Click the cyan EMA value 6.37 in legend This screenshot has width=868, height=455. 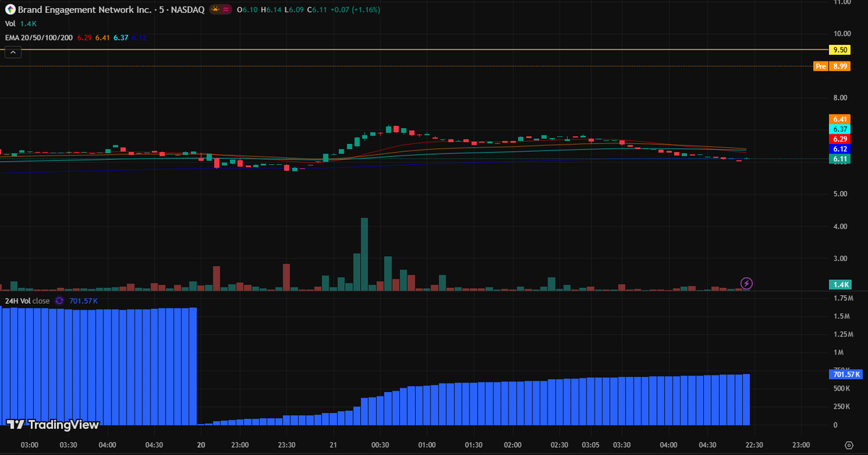click(x=121, y=38)
